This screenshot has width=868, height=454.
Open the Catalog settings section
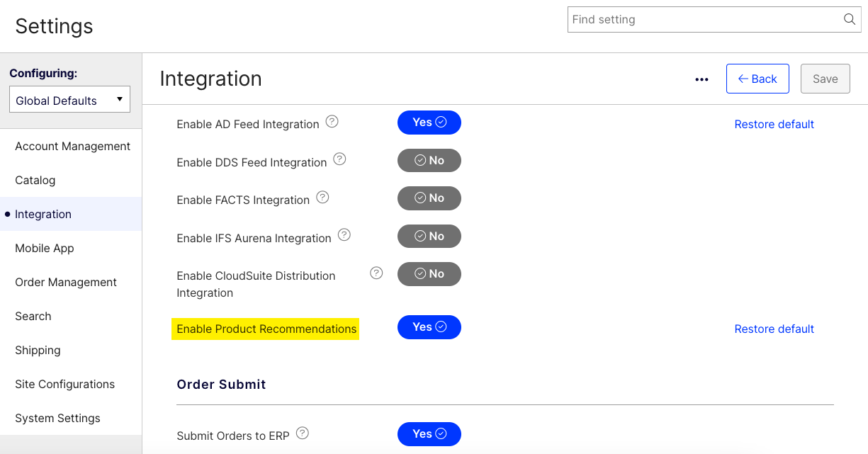click(35, 180)
